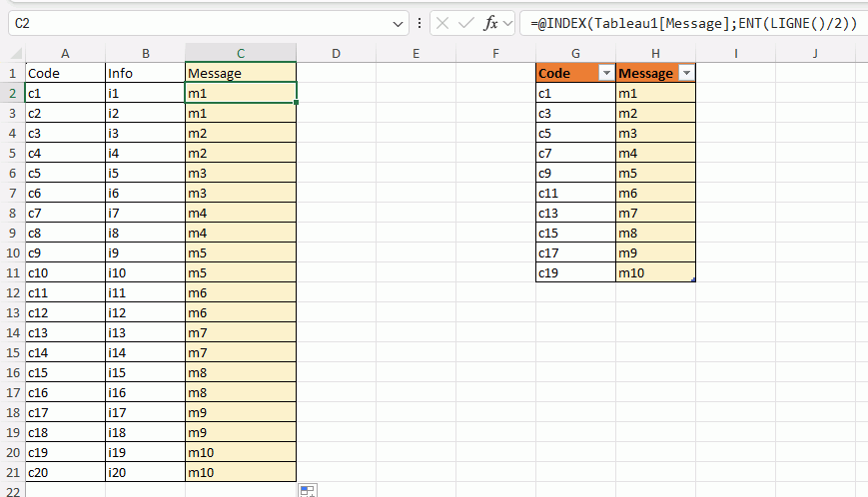This screenshot has height=497, width=868.
Task: Click the Insert Function fx icon
Action: pyautogui.click(x=489, y=23)
